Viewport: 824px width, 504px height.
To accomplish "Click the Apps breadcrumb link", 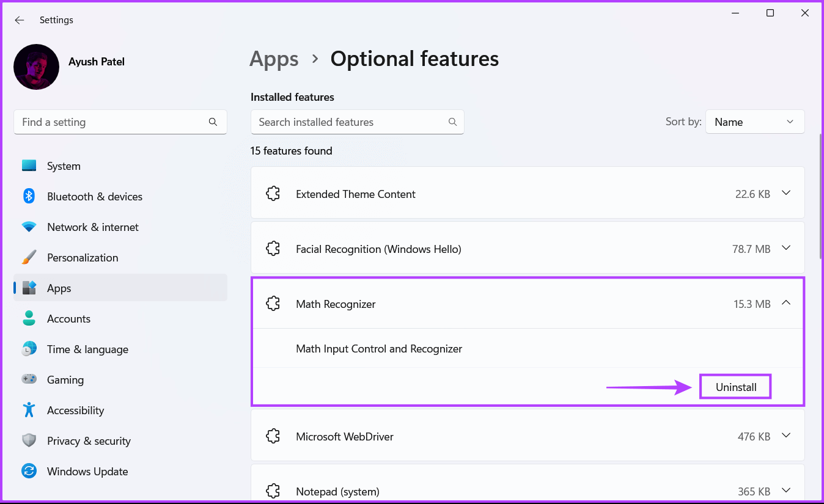I will pos(274,59).
